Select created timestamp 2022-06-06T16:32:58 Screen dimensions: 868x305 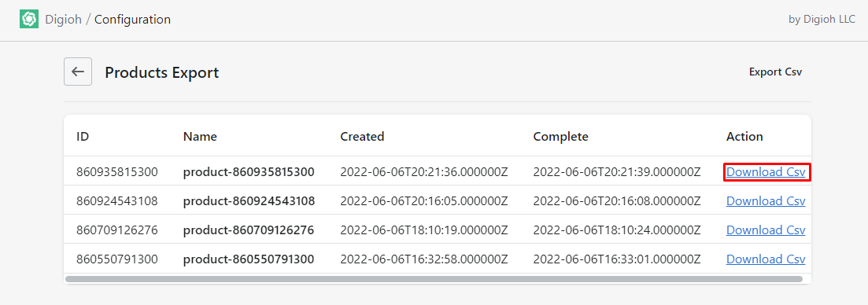(424, 259)
